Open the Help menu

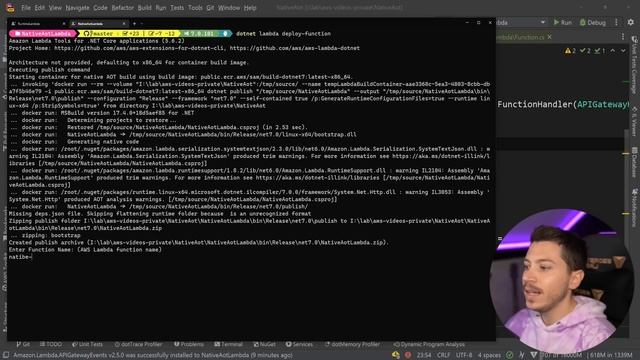tap(250, 8)
